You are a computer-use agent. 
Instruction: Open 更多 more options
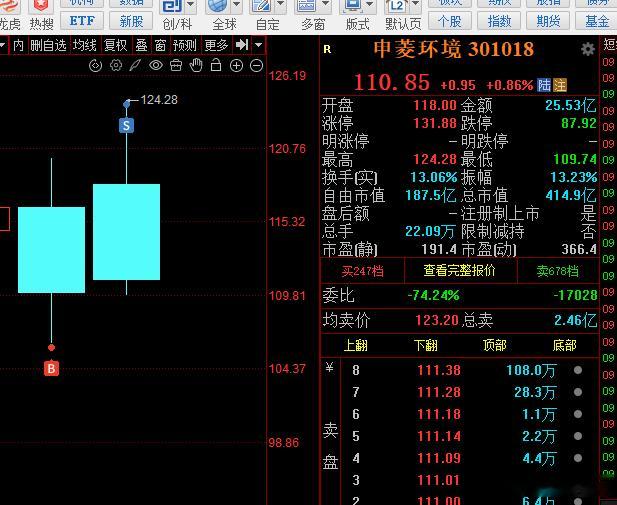pos(216,45)
